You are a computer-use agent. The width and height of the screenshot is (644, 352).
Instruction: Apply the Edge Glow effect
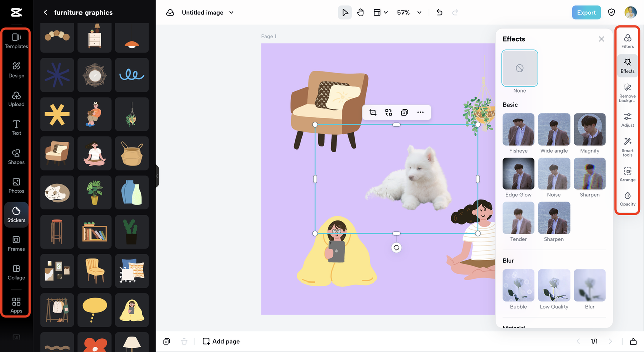[518, 174]
